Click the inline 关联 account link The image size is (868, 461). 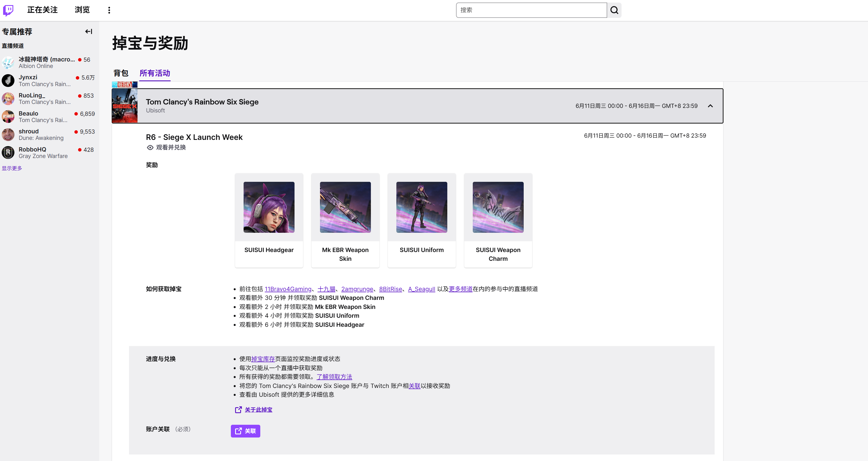click(x=414, y=386)
